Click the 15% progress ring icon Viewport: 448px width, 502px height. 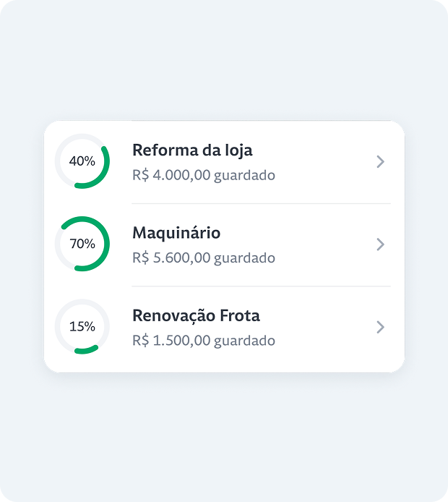pyautogui.click(x=82, y=326)
